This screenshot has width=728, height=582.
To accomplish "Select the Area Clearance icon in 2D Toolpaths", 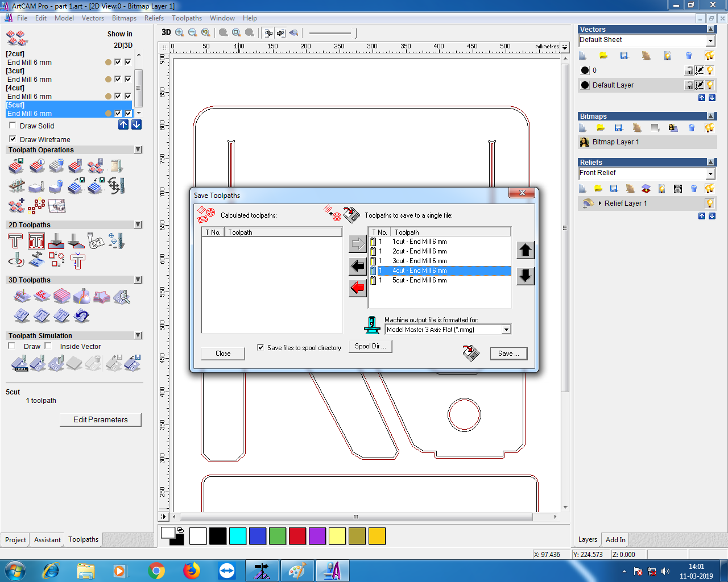I will coord(36,242).
